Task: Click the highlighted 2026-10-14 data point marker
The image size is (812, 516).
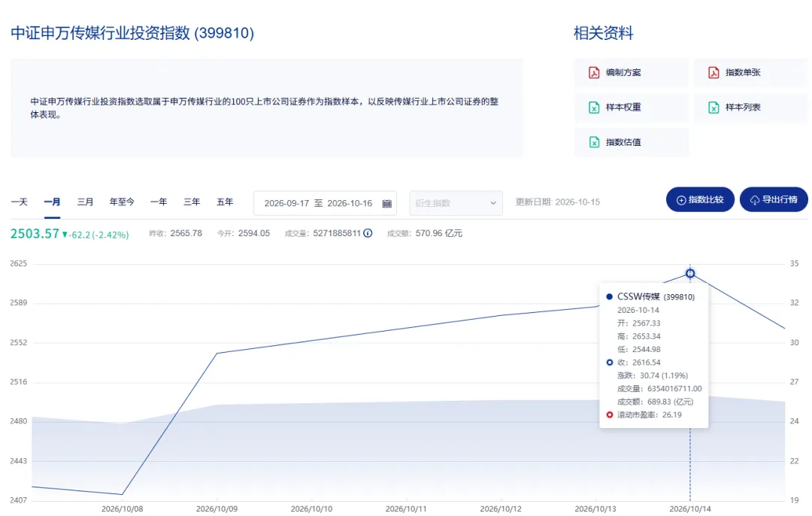Action: click(689, 274)
